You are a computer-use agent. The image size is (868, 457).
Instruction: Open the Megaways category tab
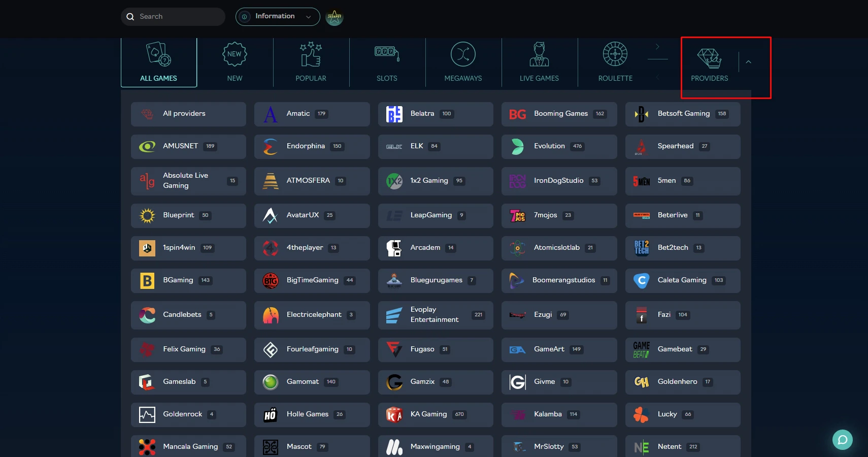[463, 62]
